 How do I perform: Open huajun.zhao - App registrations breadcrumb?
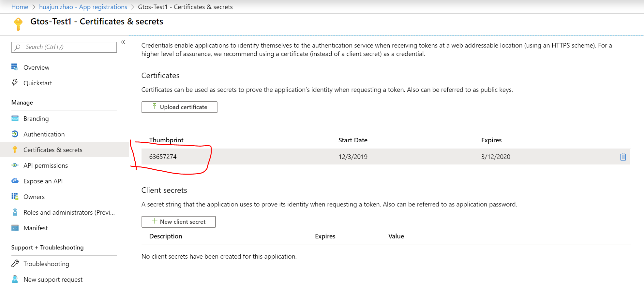point(83,7)
